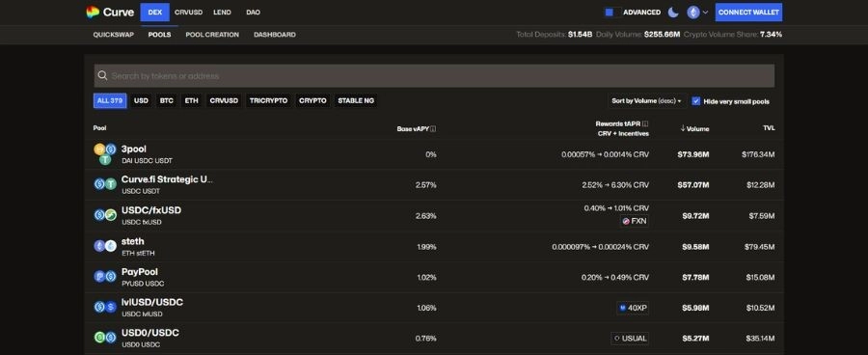The image size is (868, 355).
Task: Open Sort by Volume dropdown
Action: [646, 101]
